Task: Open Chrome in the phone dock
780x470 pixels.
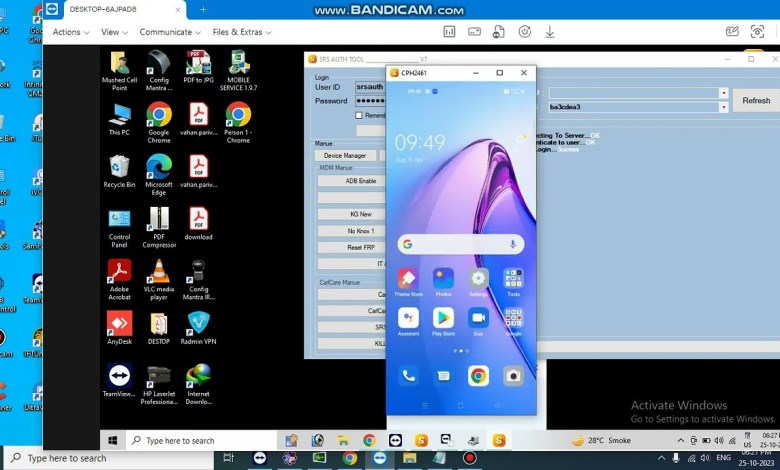Action: coord(478,376)
